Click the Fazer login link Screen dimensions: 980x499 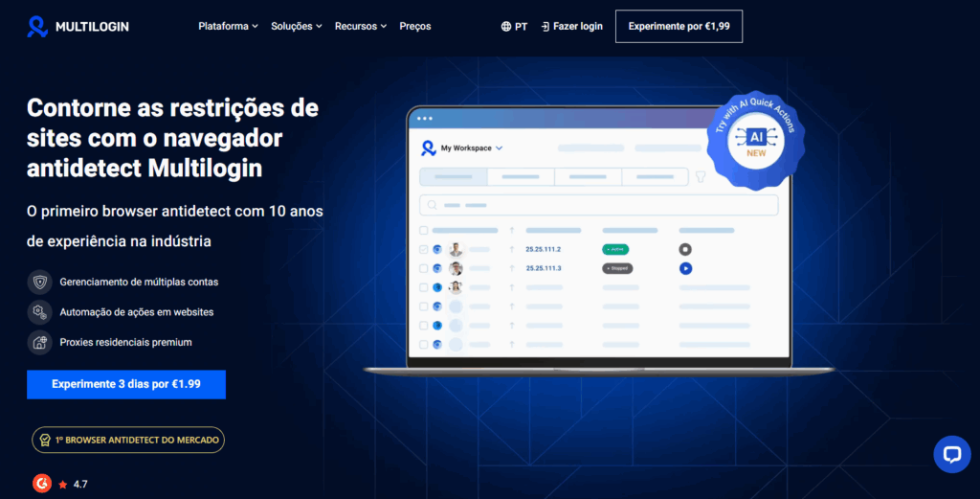point(571,27)
